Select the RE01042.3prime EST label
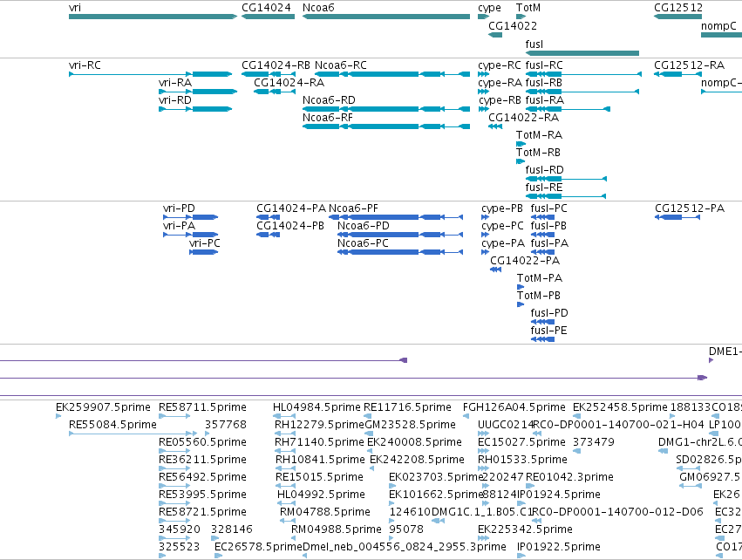Image resolution: width=742 pixels, height=560 pixels. [x=569, y=477]
